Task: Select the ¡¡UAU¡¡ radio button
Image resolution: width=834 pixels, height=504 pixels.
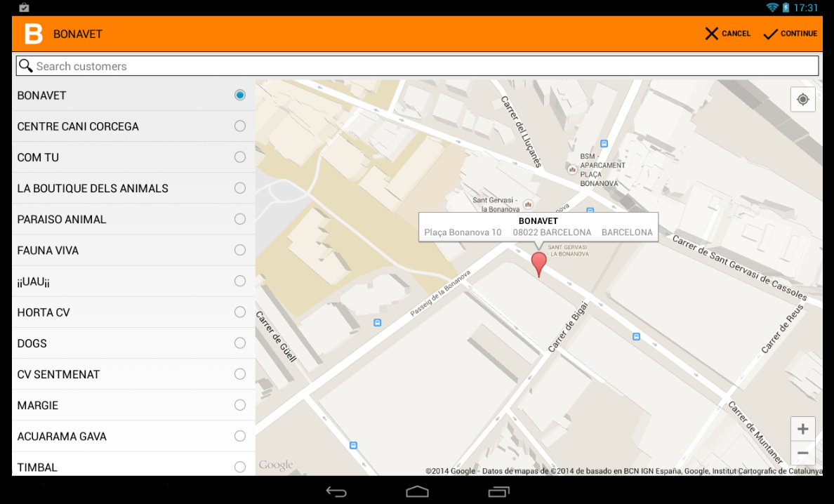Action: point(240,281)
